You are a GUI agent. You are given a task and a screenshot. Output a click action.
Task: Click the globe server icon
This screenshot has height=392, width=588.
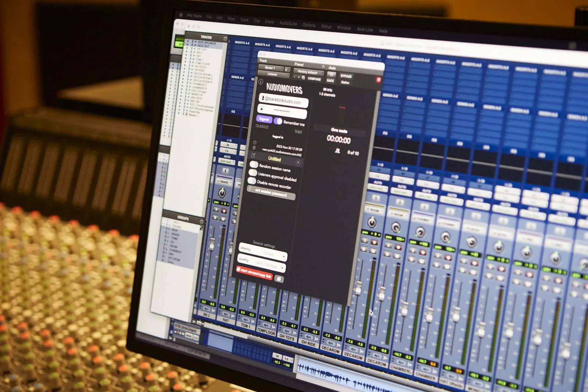[254, 148]
